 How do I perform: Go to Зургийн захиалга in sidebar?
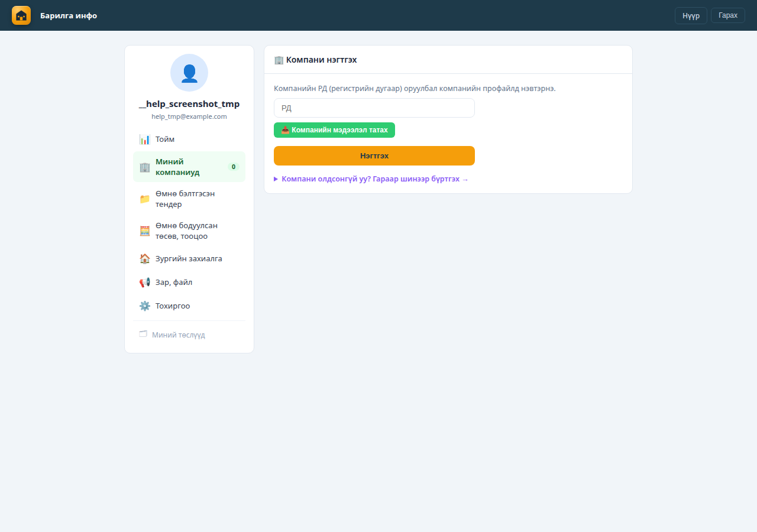point(189,259)
